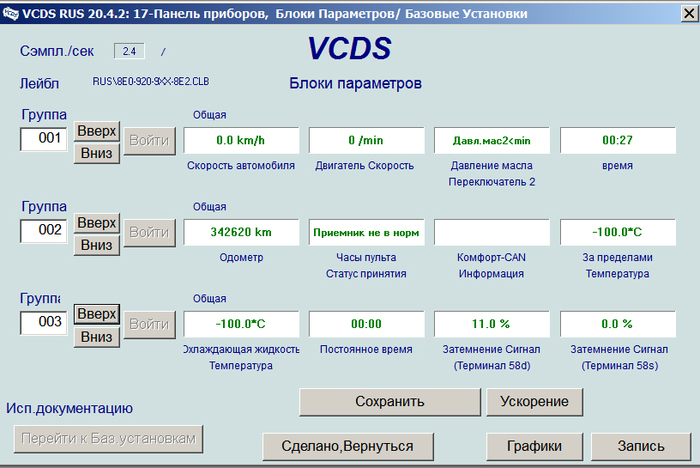Click the Одометр label
The image size is (700, 468).
click(x=241, y=258)
